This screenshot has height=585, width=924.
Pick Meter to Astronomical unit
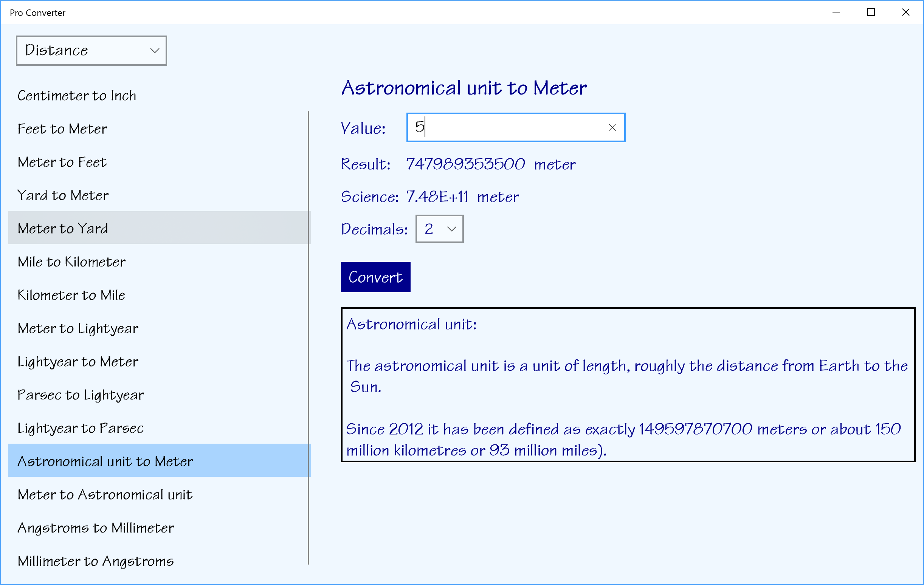(x=105, y=495)
